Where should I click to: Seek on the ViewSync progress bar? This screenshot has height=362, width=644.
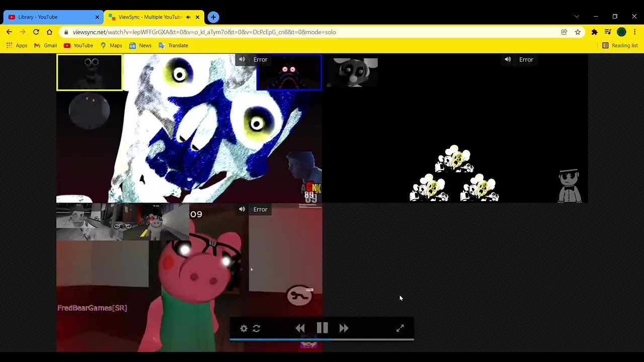(x=322, y=340)
